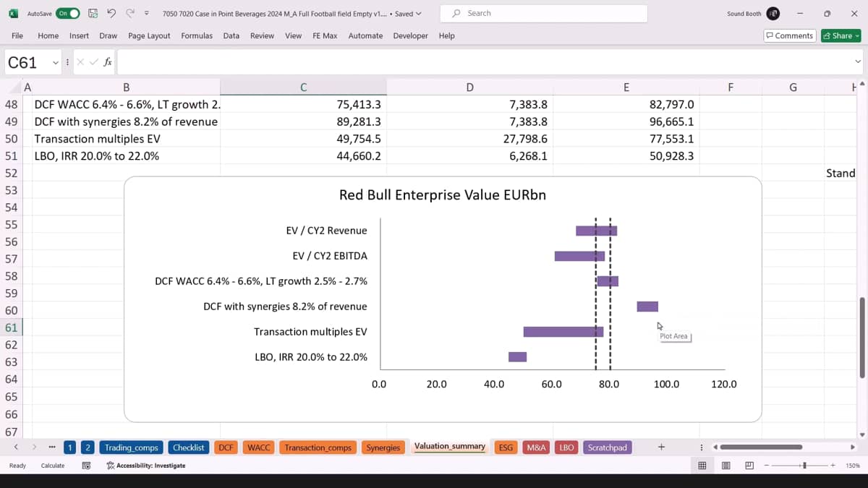Click the chart title Red Bull Enterprise Value
The image size is (868, 488).
coord(443,195)
